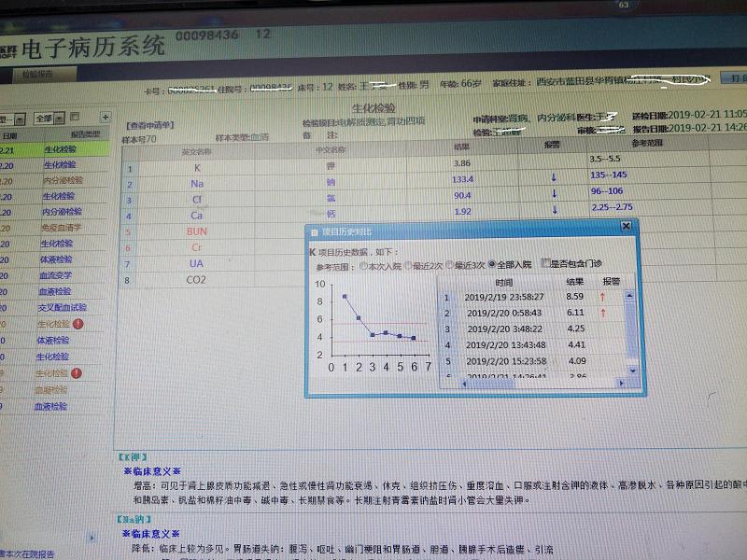Select history row 2019/2/20 3:48:22
The image size is (747, 560).
pyautogui.click(x=532, y=329)
